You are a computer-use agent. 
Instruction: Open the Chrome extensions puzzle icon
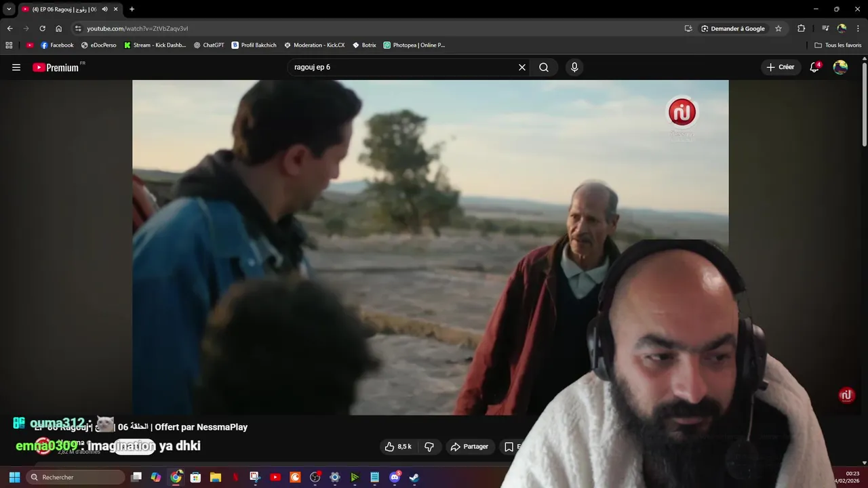802,28
